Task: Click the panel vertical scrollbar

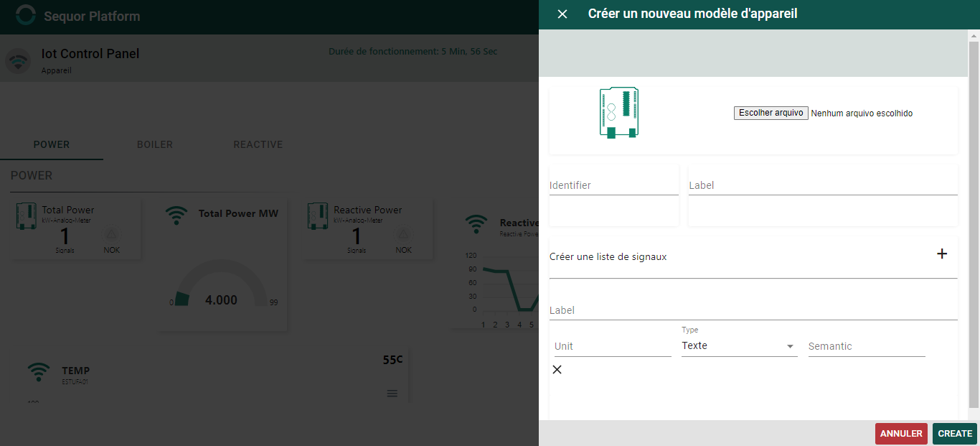Action: click(x=974, y=225)
